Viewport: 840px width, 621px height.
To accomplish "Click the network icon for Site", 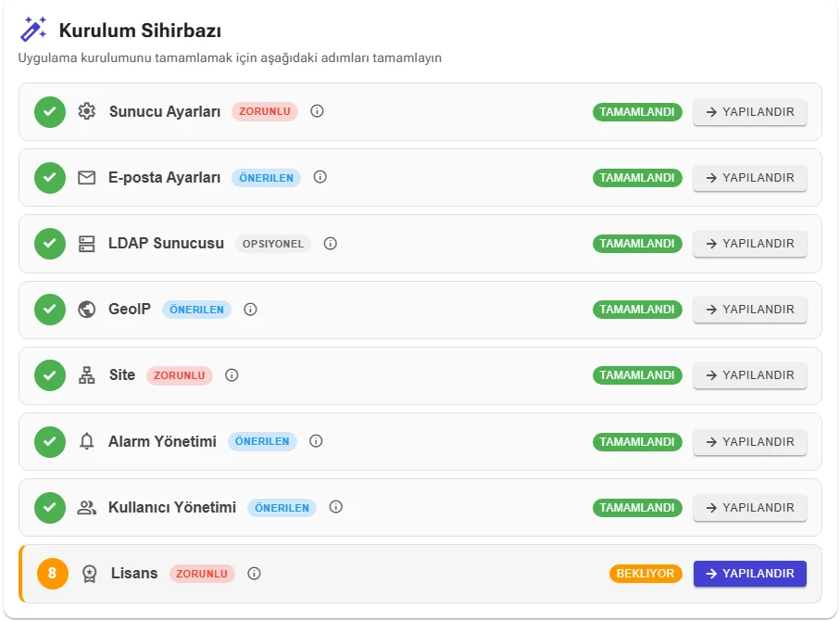I will (x=86, y=375).
